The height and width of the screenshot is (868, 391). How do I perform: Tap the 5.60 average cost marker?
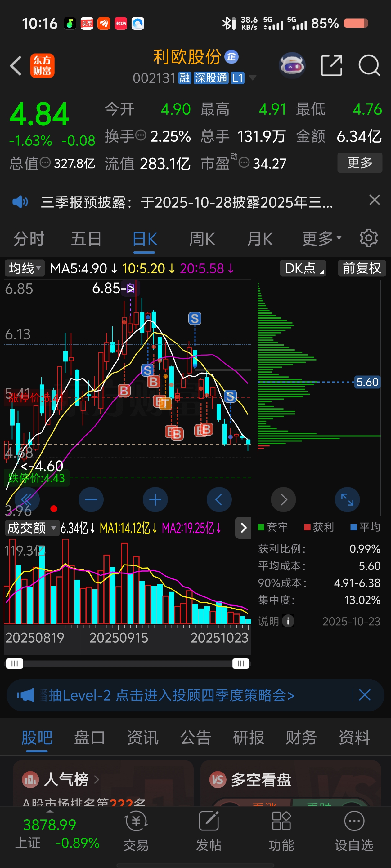[367, 382]
